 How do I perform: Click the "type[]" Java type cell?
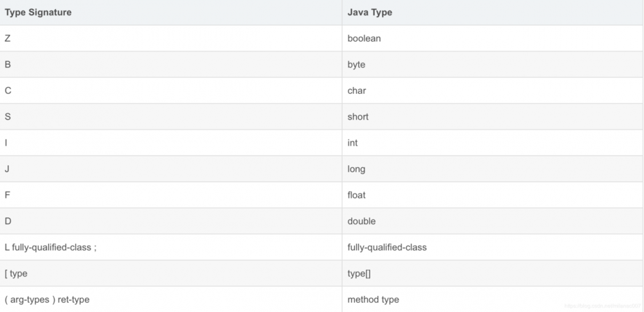[359, 273]
